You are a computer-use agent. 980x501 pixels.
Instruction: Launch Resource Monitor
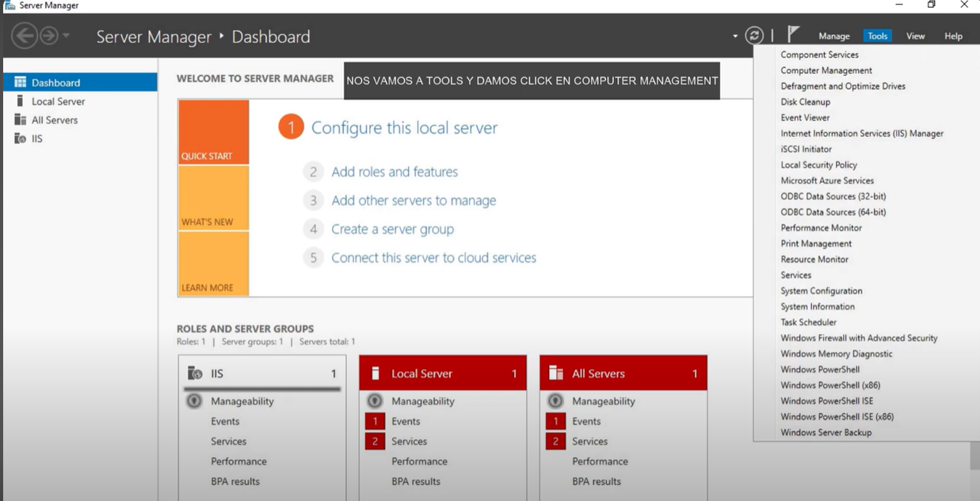pos(814,259)
